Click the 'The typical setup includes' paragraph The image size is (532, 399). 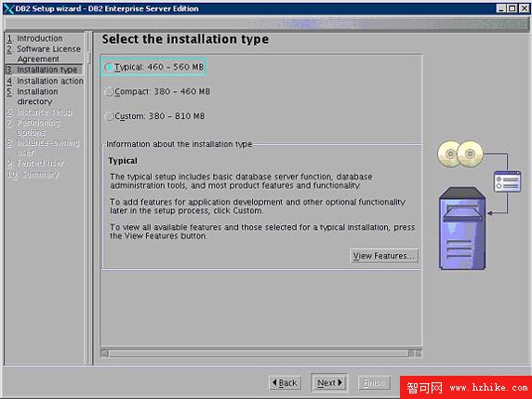(241, 181)
